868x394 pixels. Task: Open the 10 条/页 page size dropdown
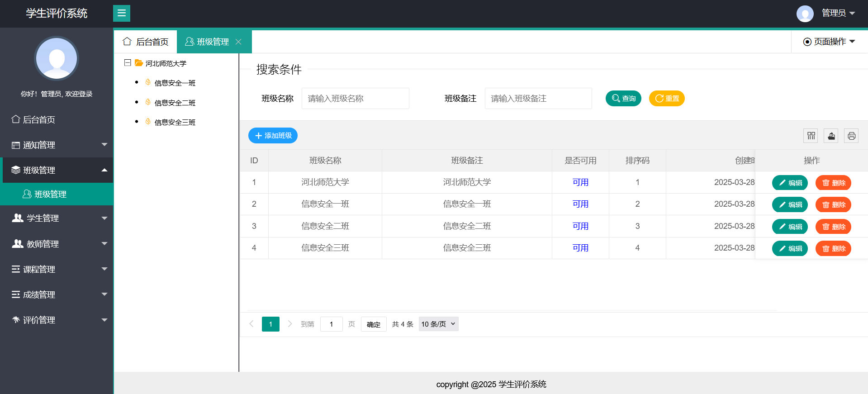coord(438,324)
